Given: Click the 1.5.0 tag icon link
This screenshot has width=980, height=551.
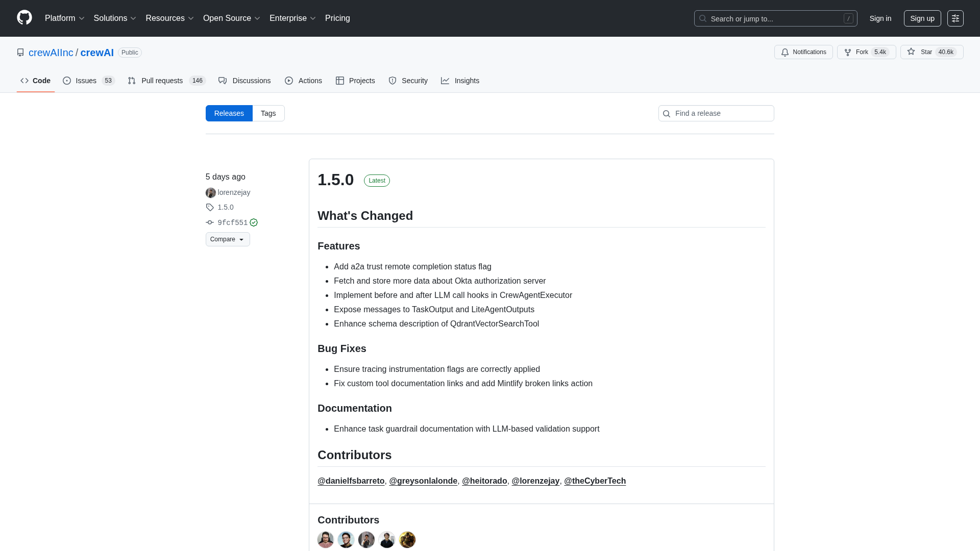Looking at the screenshot, I should click(210, 207).
